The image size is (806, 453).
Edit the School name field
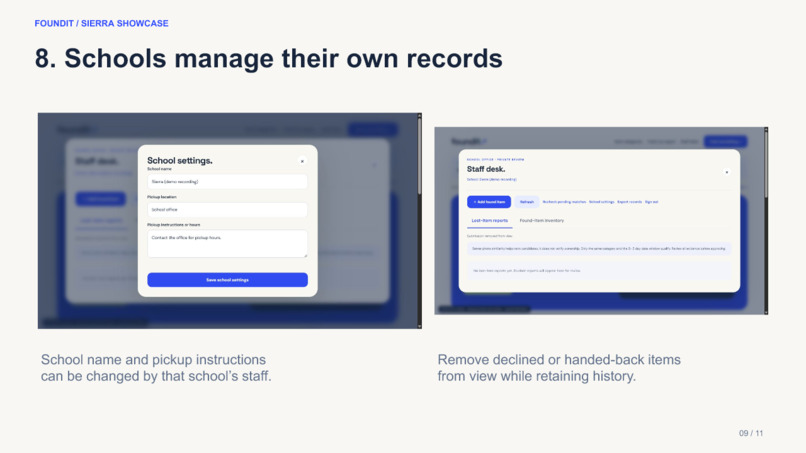(227, 182)
